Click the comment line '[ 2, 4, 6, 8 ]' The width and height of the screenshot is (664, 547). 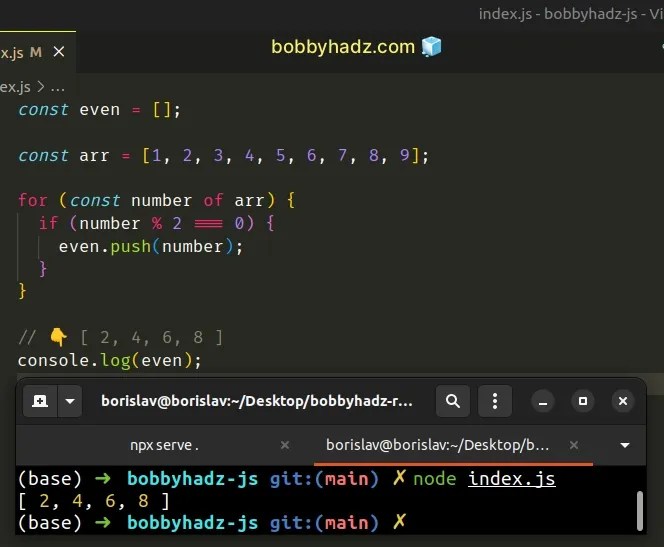tap(120, 337)
